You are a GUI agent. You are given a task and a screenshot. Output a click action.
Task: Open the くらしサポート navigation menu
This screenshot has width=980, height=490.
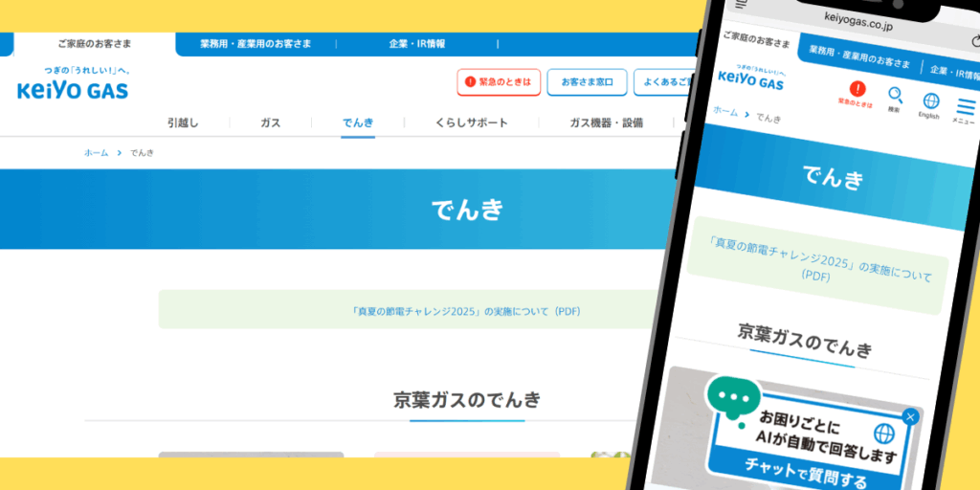[x=471, y=123]
